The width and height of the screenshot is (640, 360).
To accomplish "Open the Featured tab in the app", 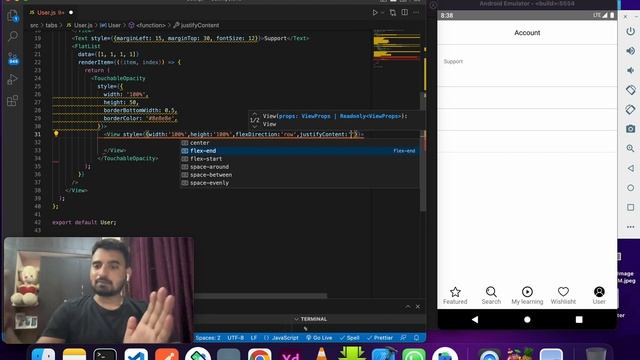I will pyautogui.click(x=455, y=296).
